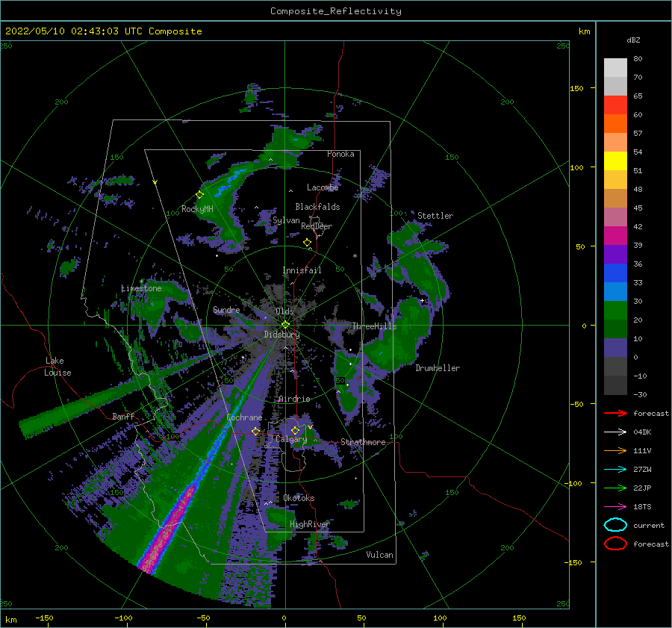
Task: Click the Blackfalds label
Action: pyautogui.click(x=317, y=207)
